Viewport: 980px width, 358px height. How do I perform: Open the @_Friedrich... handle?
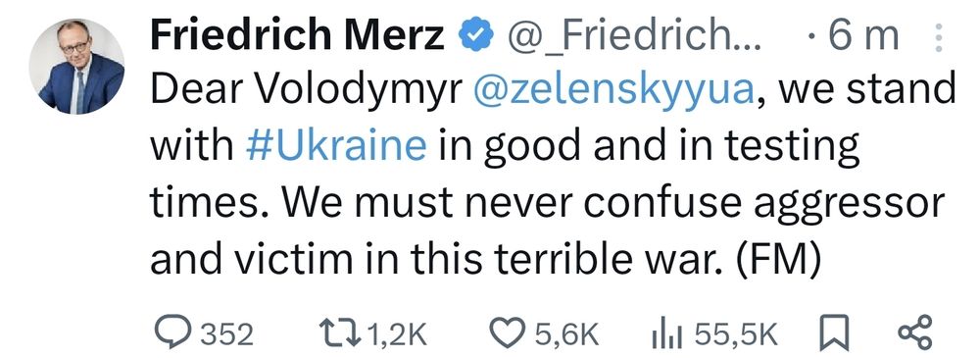(x=634, y=37)
